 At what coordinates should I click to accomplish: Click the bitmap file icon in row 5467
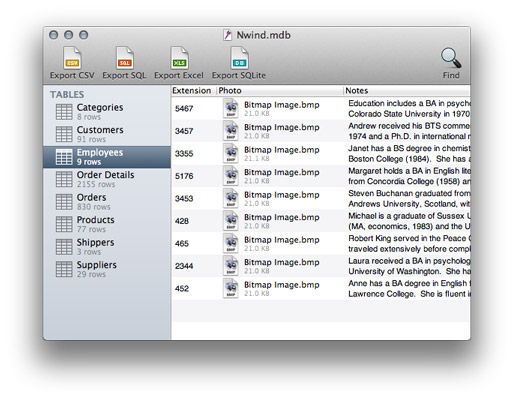point(231,109)
